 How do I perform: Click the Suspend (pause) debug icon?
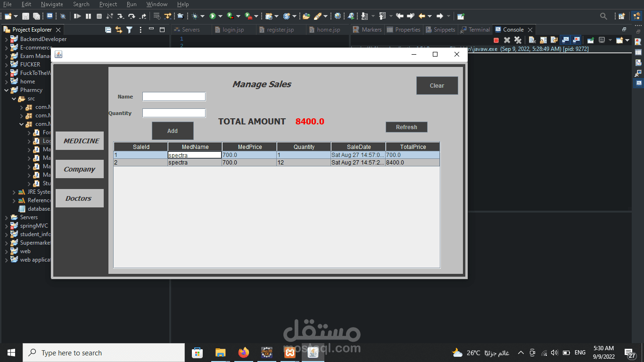[x=88, y=16]
